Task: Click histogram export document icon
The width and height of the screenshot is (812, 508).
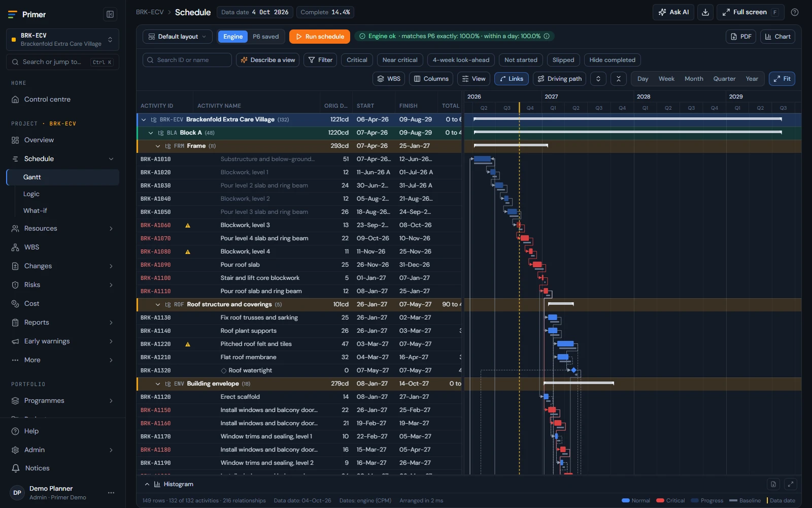Action: pyautogui.click(x=773, y=484)
